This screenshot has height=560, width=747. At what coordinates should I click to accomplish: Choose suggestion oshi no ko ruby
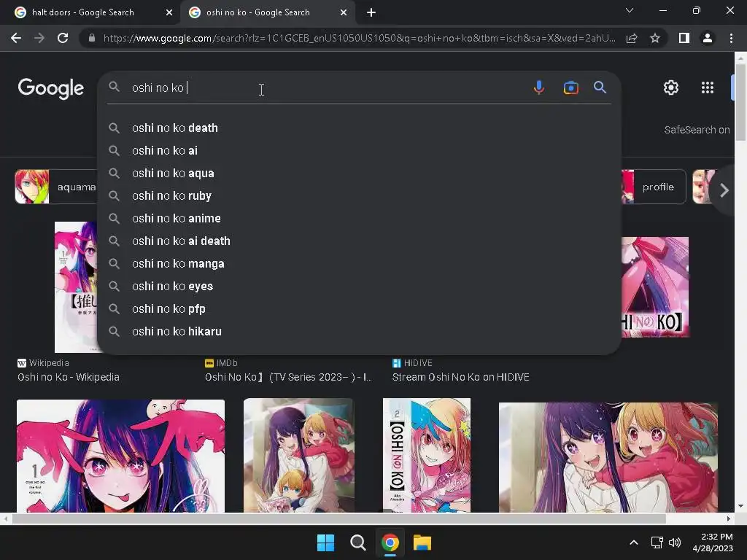point(359,195)
